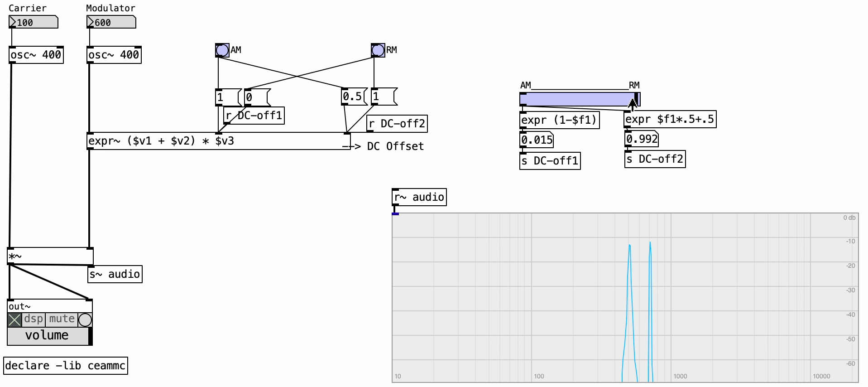The width and height of the screenshot is (868, 387).
Task: Click the DC Offset comment
Action: pyautogui.click(x=383, y=146)
